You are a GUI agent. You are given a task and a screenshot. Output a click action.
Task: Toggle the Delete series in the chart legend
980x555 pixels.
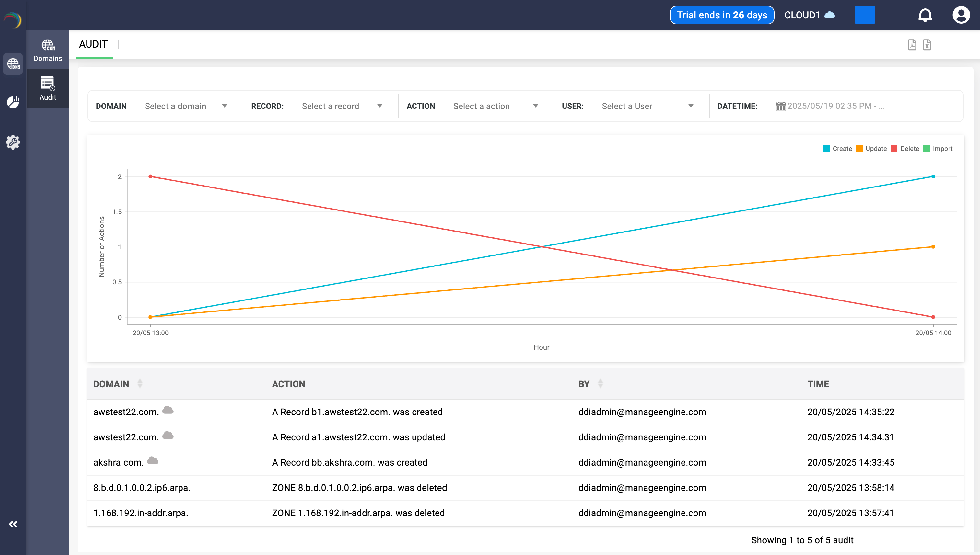[910, 149]
